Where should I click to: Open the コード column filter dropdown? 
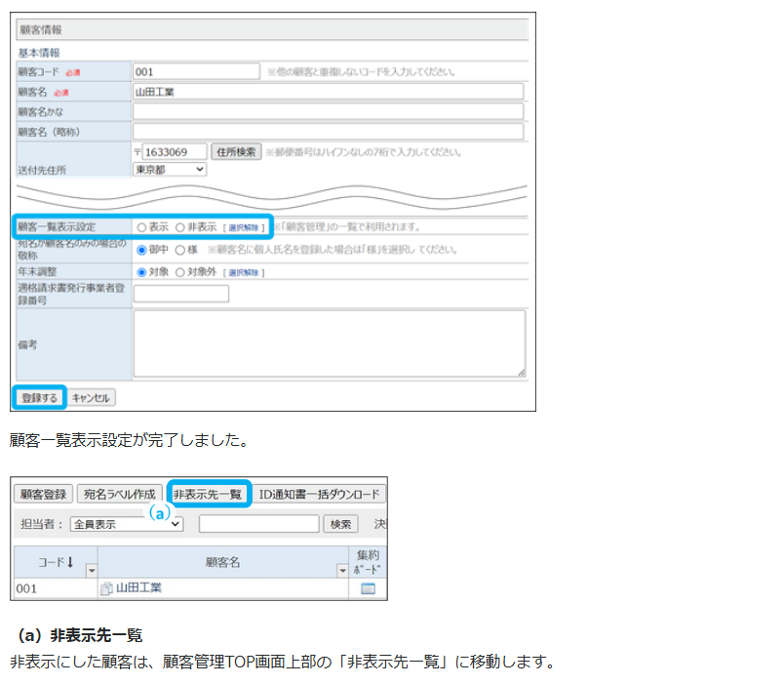tap(91, 570)
